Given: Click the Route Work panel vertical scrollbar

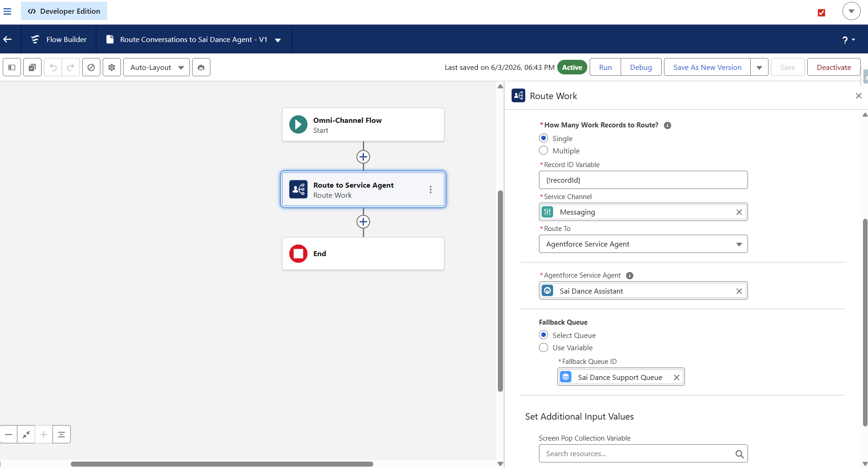Looking at the screenshot, I should point(865,323).
